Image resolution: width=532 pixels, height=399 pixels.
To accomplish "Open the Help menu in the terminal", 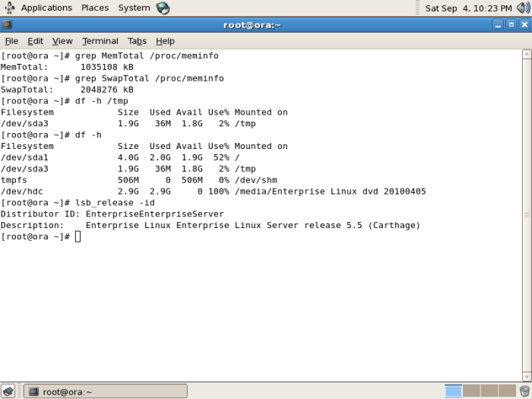I will (x=165, y=41).
